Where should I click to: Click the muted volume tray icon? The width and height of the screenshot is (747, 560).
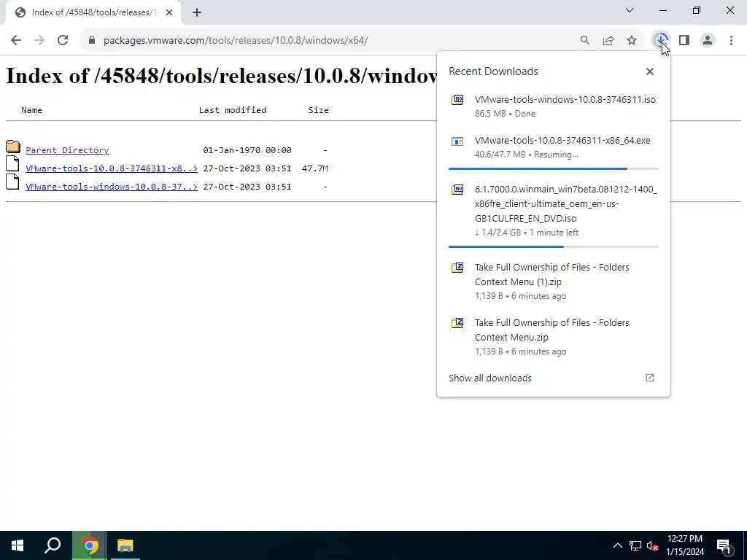[653, 545]
